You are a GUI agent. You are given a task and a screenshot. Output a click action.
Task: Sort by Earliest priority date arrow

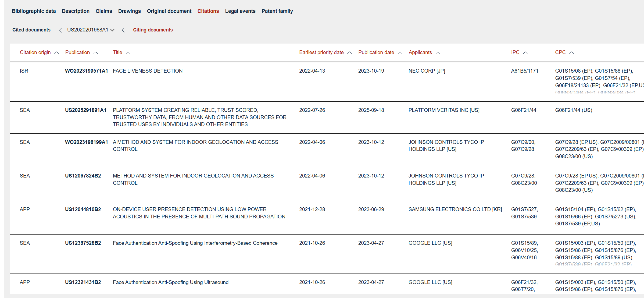pyautogui.click(x=349, y=53)
